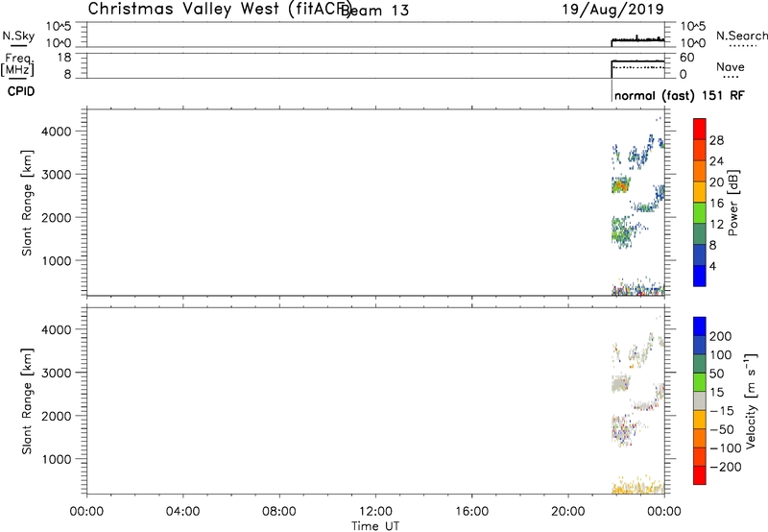Click the 20:00 time tick label
The height and width of the screenshot is (532, 768).
click(x=568, y=512)
